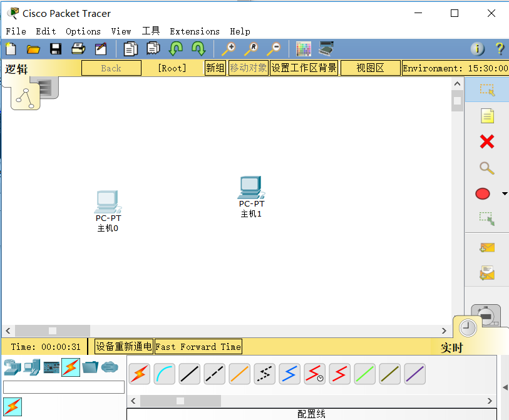Screen dimensions: 509x420
Task: Show network information with i icon
Action: (x=477, y=49)
